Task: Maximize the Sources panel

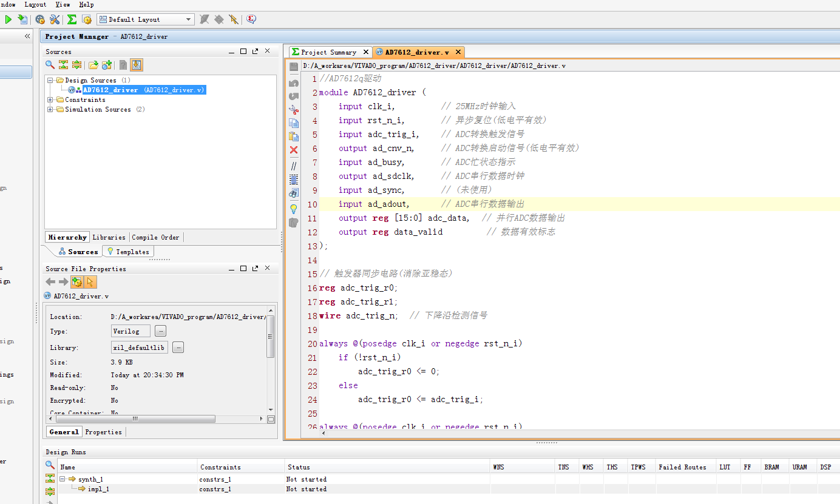Action: (x=243, y=52)
